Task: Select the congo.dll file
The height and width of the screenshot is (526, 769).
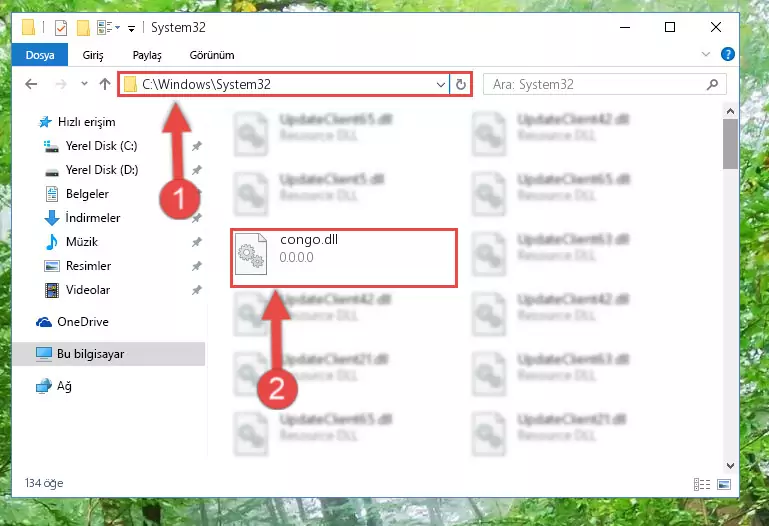Action: tap(344, 258)
